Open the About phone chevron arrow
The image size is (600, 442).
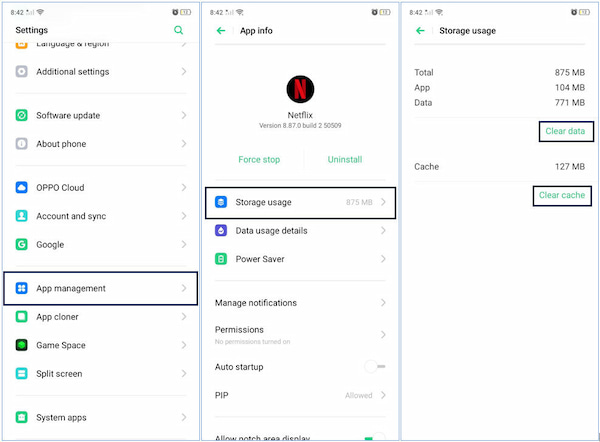tap(184, 144)
